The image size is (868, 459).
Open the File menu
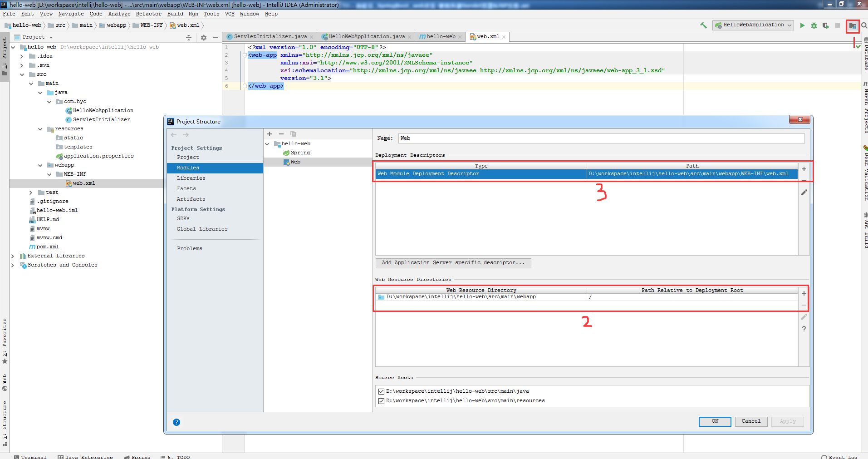(x=9, y=14)
